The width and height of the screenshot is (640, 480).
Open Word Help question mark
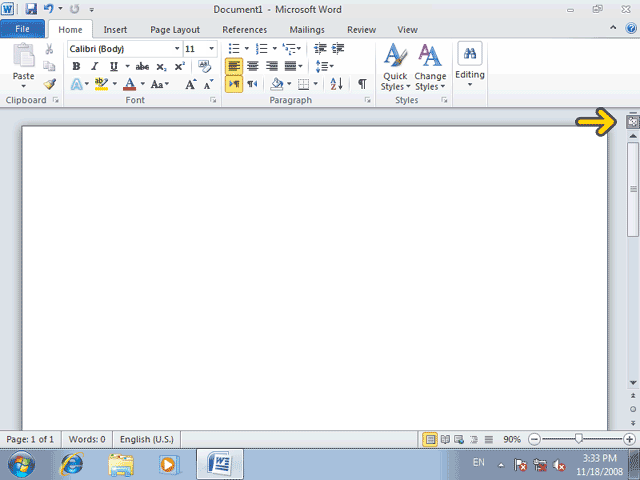pos(631,28)
